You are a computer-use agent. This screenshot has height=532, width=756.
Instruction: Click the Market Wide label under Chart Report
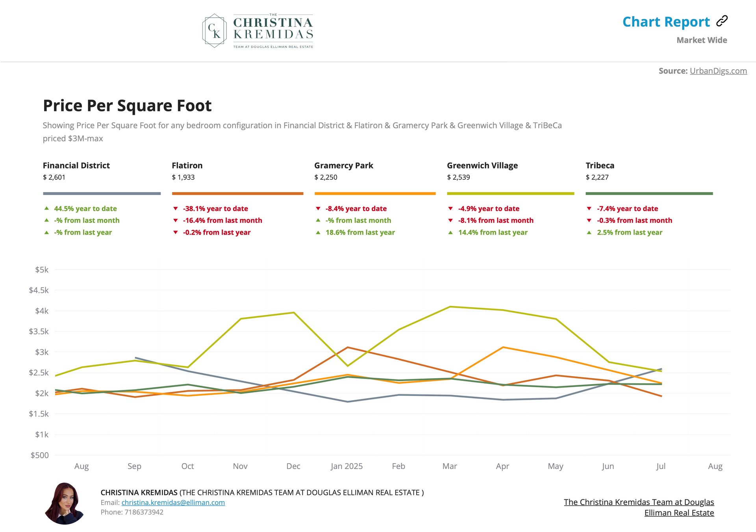point(702,40)
